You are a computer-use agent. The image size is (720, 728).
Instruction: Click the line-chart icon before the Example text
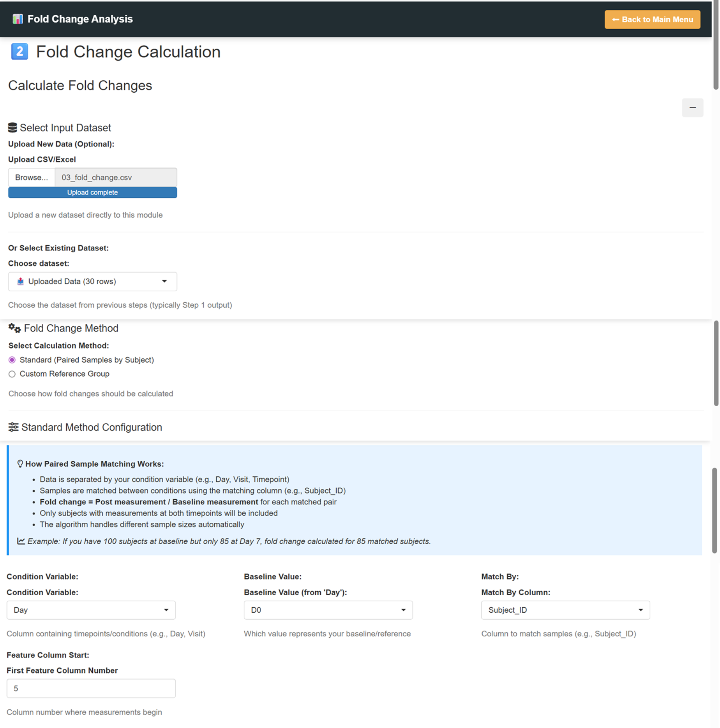point(21,541)
